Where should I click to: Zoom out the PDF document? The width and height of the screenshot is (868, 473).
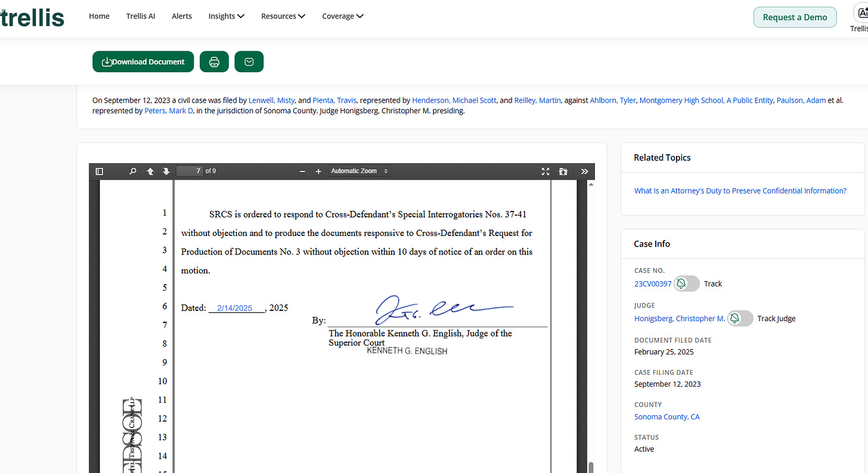point(302,172)
